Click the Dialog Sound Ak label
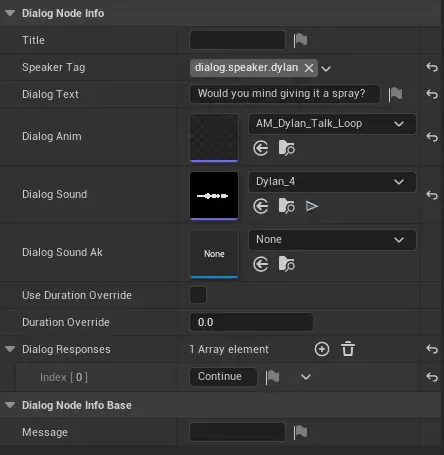The height and width of the screenshot is (455, 444). pyautogui.click(x=62, y=252)
